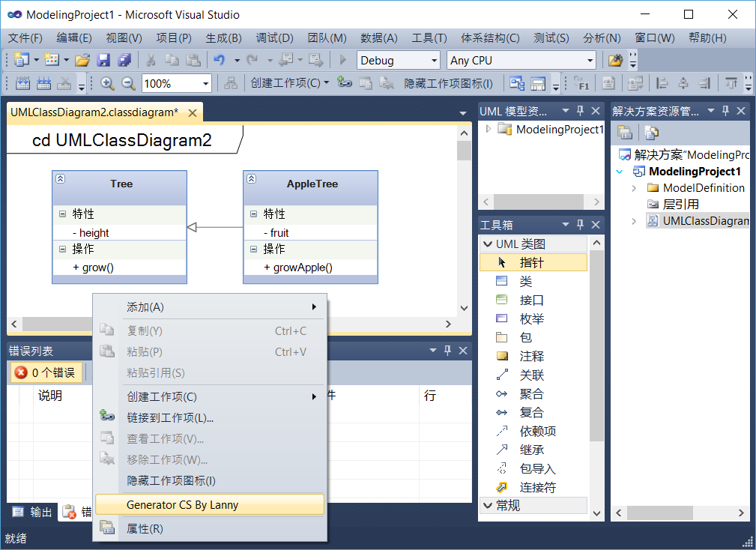Close the UML 模型资源 panel
This screenshot has width=756, height=550.
tap(596, 112)
